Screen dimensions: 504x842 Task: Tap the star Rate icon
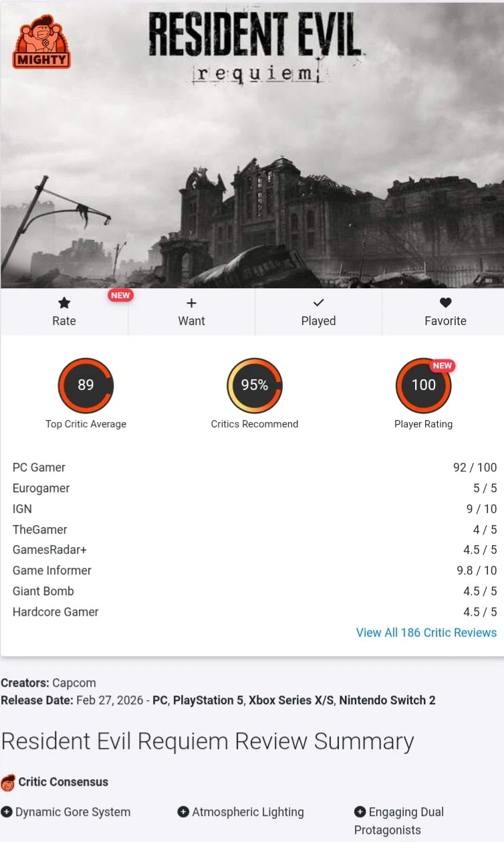coord(64,303)
